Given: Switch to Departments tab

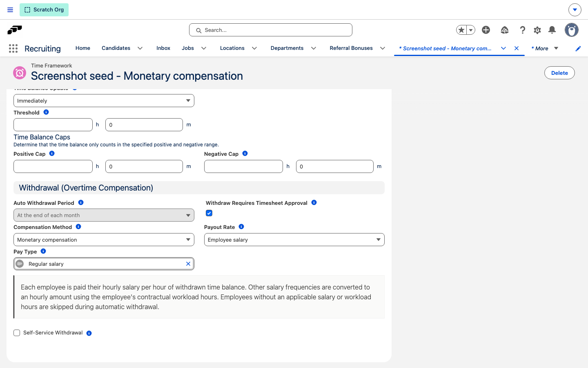Looking at the screenshot, I should coord(287,48).
